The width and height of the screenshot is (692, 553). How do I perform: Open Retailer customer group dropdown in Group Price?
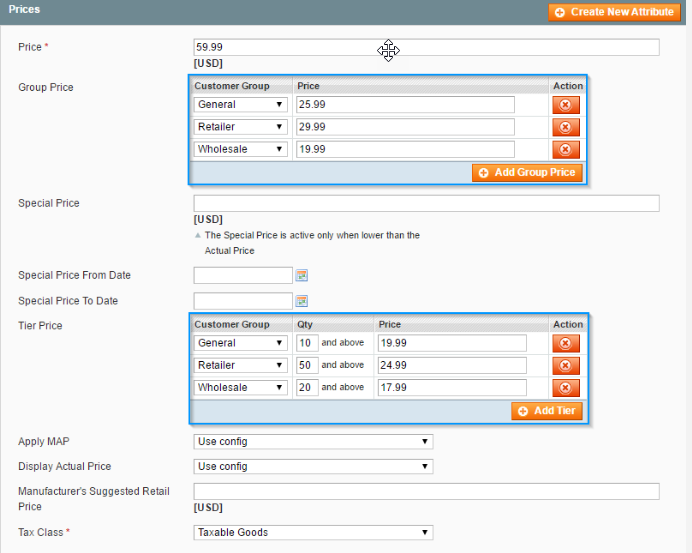241,127
